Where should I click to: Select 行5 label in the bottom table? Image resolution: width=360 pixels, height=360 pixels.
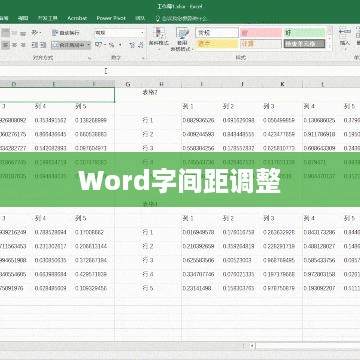coord(148,288)
